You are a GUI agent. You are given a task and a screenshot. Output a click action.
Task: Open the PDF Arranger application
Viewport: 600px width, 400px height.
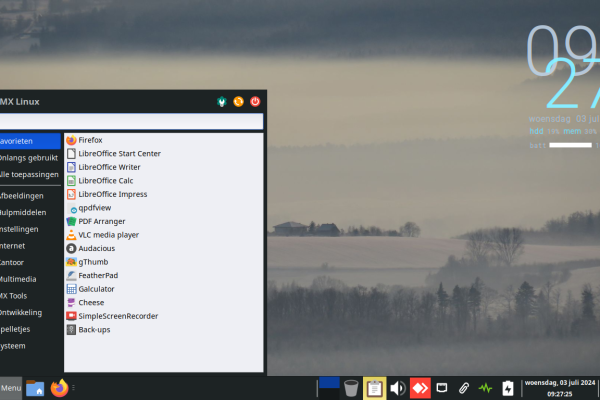pos(101,221)
